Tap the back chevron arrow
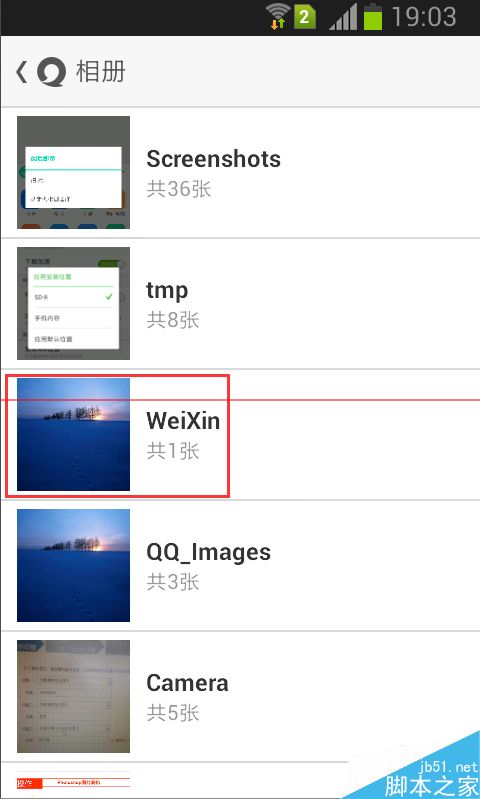The width and height of the screenshot is (480, 799). tap(21, 72)
